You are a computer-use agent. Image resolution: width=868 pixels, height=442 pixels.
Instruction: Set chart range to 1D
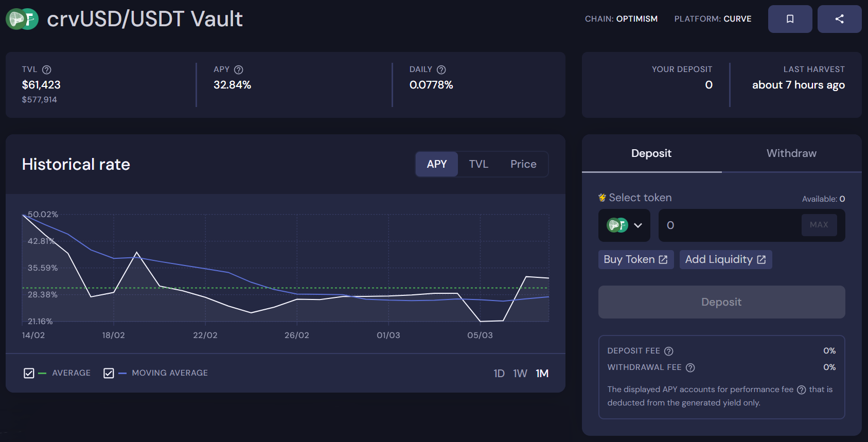point(499,374)
